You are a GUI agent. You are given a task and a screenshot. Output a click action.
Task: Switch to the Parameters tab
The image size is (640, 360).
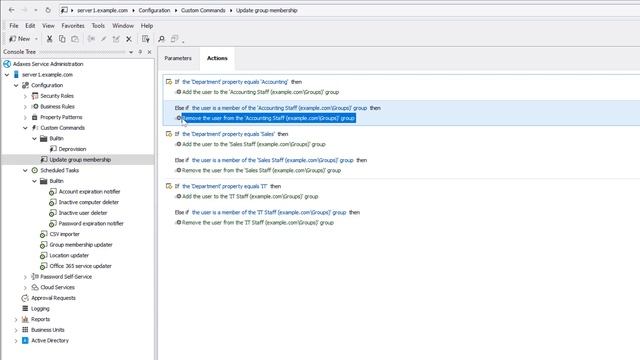pyautogui.click(x=178, y=58)
